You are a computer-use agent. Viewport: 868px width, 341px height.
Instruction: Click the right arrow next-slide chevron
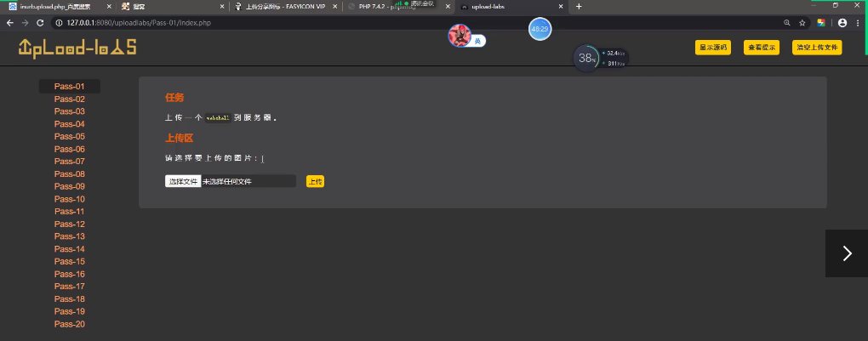coord(846,253)
